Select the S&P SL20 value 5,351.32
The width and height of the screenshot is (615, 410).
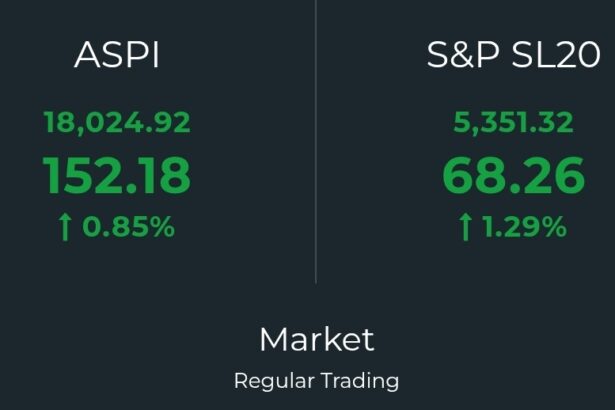[513, 122]
